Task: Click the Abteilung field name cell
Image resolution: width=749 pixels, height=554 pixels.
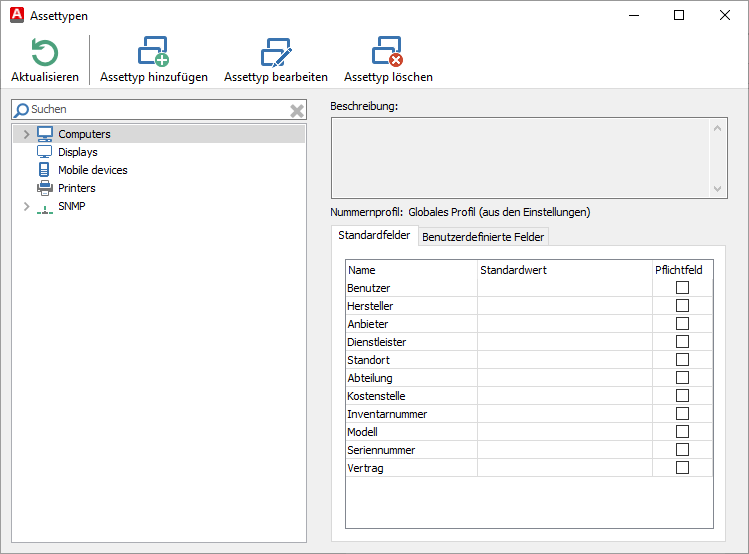Action: tap(411, 378)
